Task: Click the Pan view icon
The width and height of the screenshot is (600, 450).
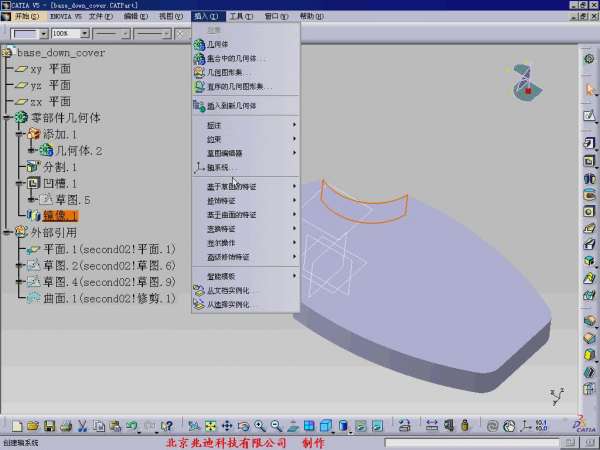Action: (x=227, y=426)
